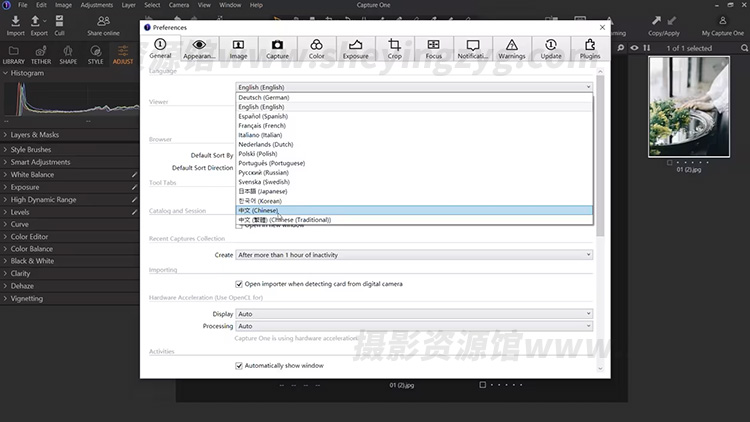Viewport: 750px width, 422px height.
Task: Toggle open importer when detecting card checkbox
Action: [239, 284]
